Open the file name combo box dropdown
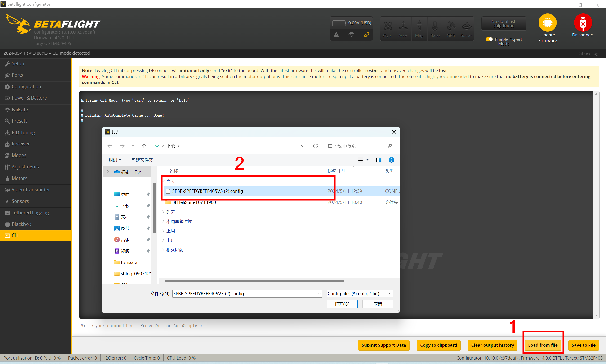 319,294
